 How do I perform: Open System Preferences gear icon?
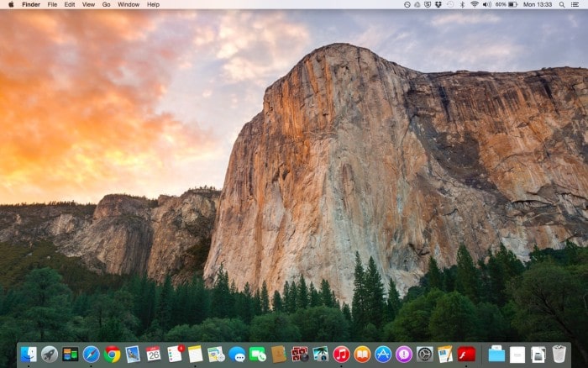(x=425, y=354)
